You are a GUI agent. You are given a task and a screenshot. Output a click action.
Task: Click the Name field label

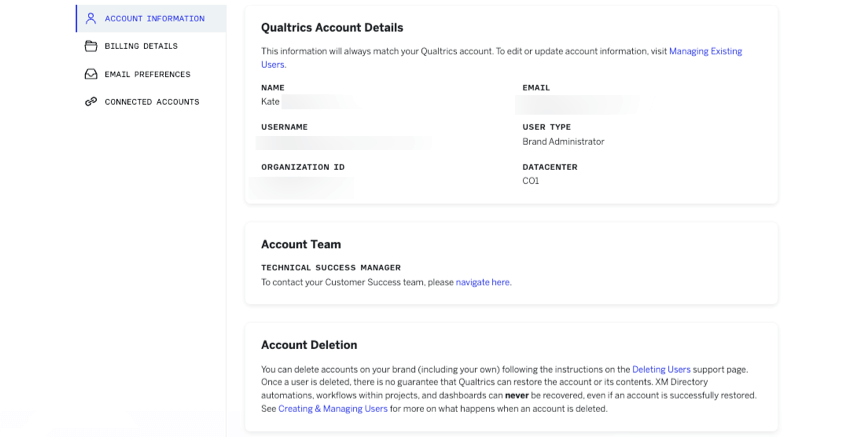pos(273,87)
